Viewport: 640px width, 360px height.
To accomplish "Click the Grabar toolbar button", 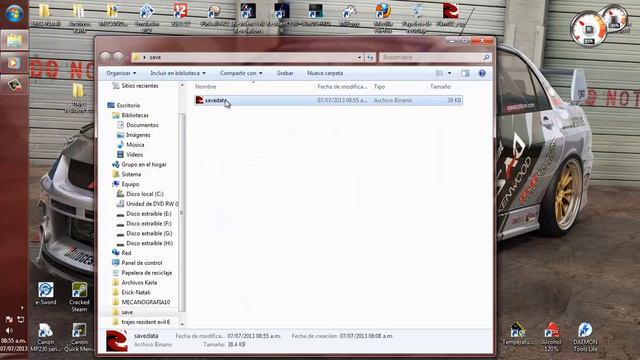I will point(285,73).
